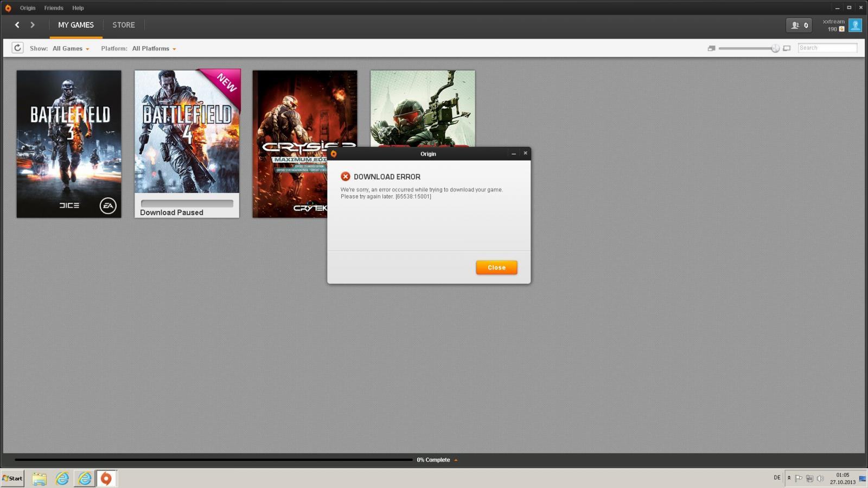Viewport: 868px width, 488px height.
Task: Close the Download Error dialog with Close button
Action: [496, 267]
